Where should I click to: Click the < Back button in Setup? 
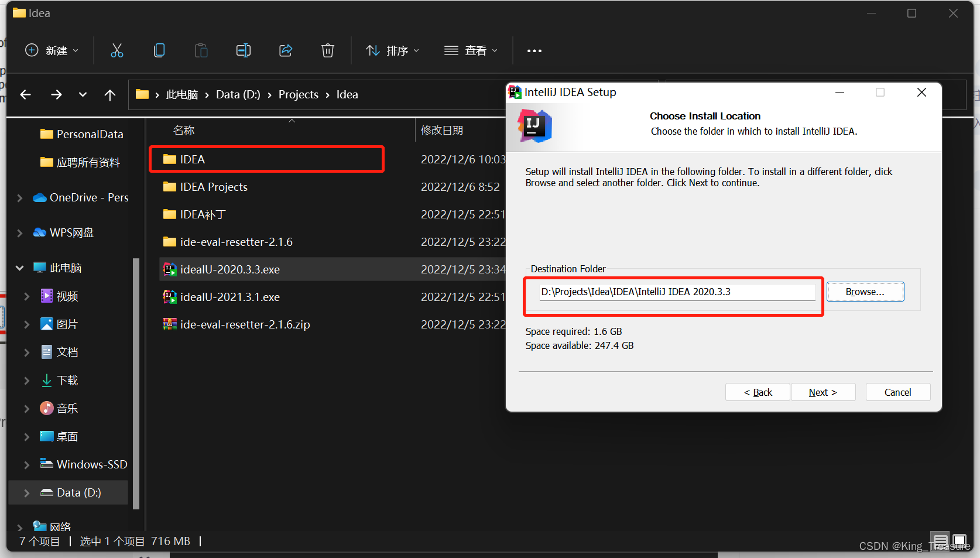[758, 392]
